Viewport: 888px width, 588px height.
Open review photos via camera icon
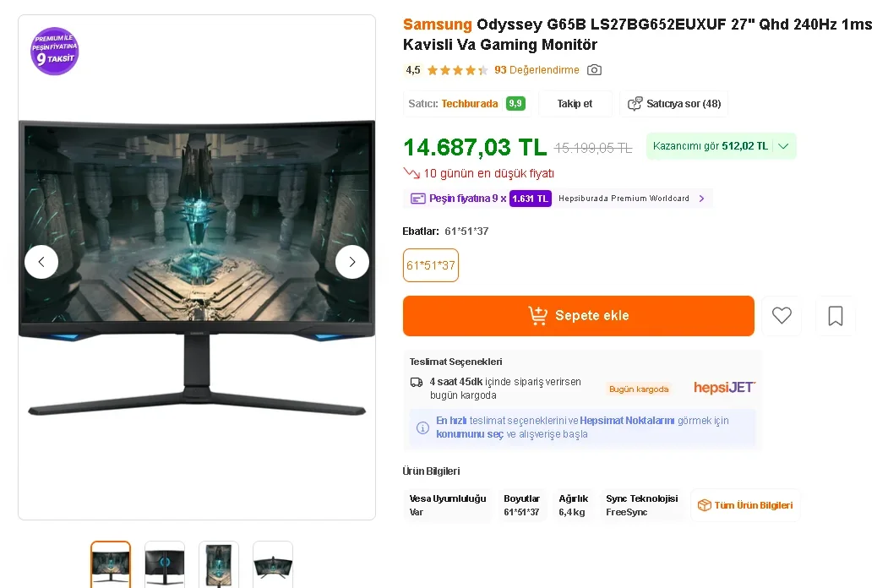594,69
